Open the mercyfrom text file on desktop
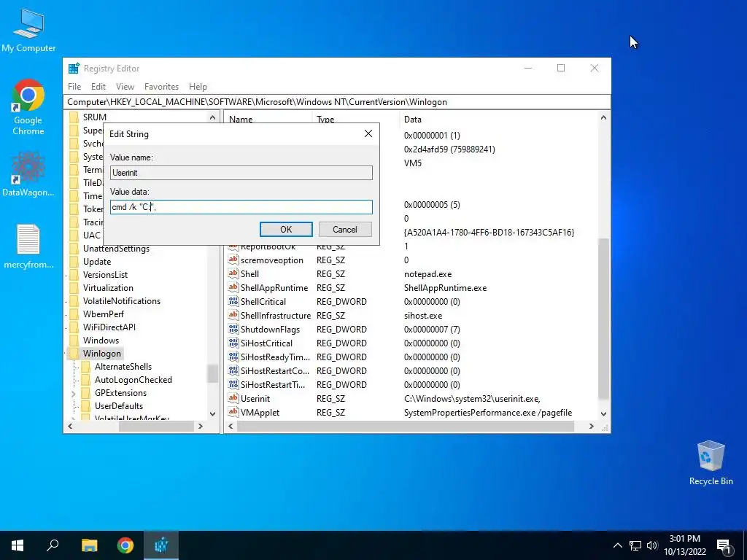Screen dimensions: 747x560 point(28,246)
